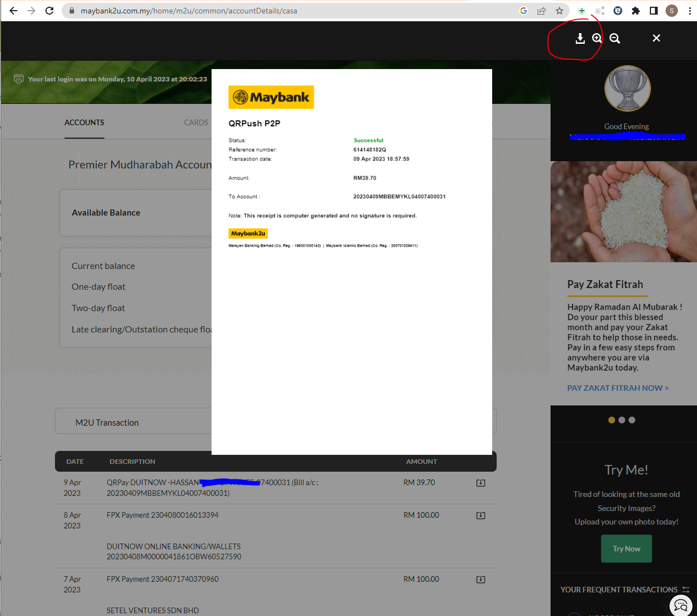Click the browser address bar URL
Image resolution: width=697 pixels, height=616 pixels.
click(x=189, y=11)
